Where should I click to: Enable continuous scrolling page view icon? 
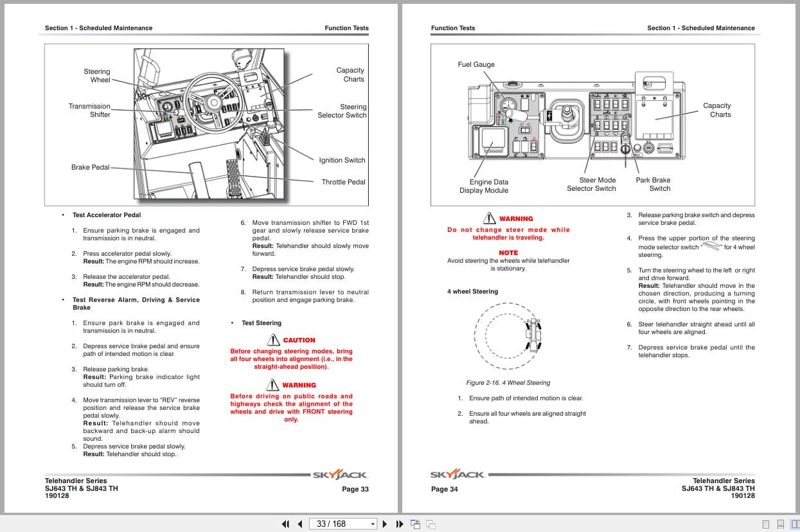tap(780, 524)
